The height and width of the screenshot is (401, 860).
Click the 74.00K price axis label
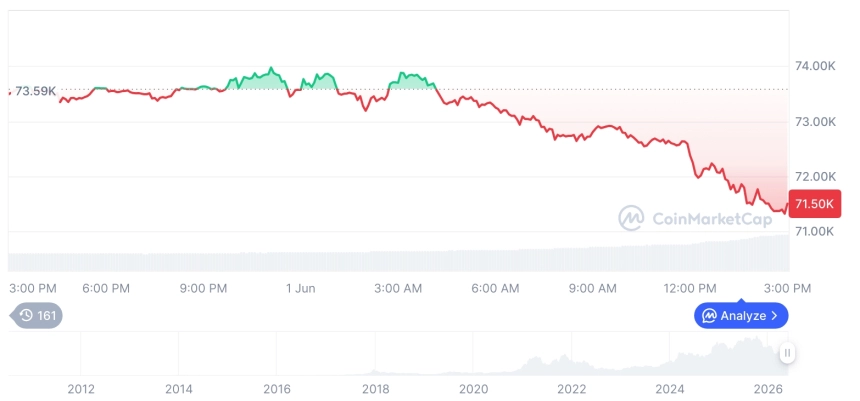(816, 66)
